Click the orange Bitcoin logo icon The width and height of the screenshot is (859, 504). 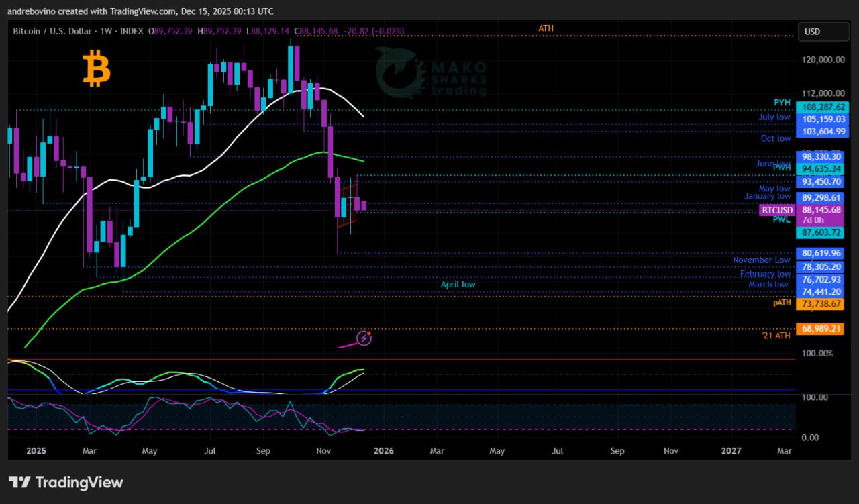point(97,70)
